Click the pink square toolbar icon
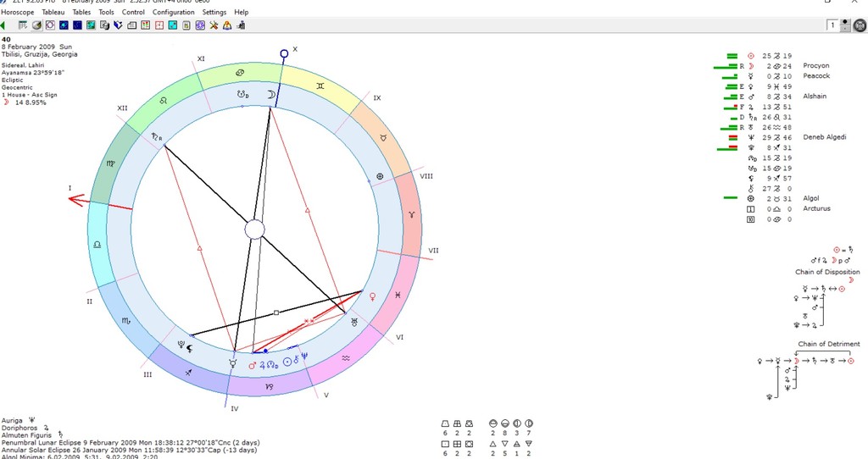Image resolution: width=868 pixels, height=459 pixels. point(159,25)
